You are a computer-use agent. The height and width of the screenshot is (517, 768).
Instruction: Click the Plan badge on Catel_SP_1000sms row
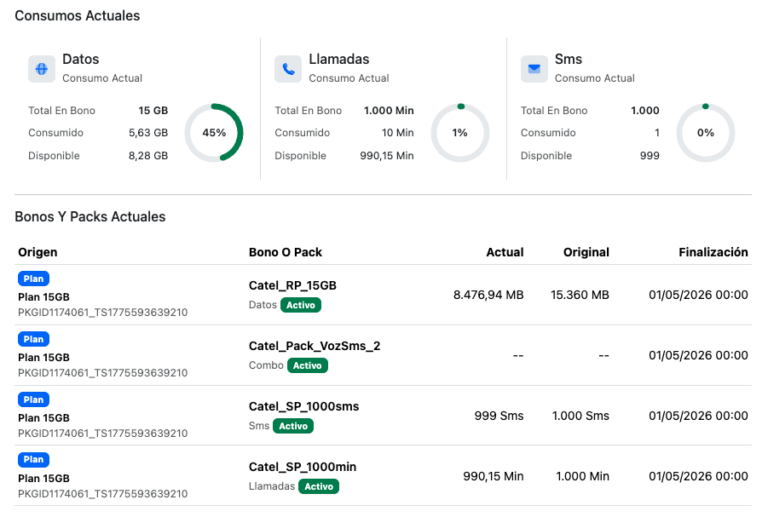[33, 400]
